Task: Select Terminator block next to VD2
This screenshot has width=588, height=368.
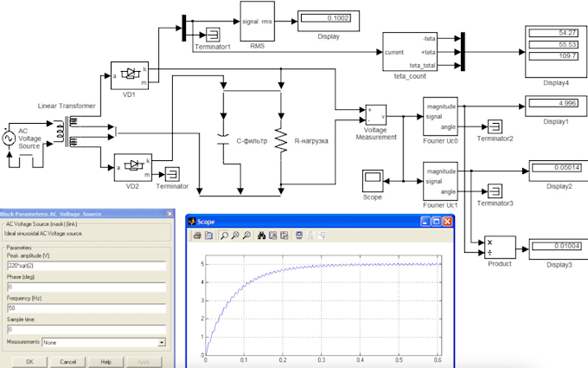Action: point(172,175)
